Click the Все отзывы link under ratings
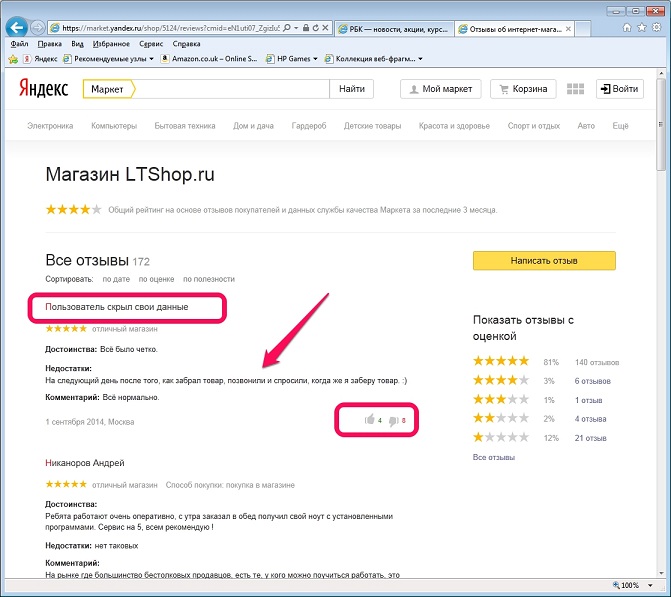The image size is (671, 597). 493,457
